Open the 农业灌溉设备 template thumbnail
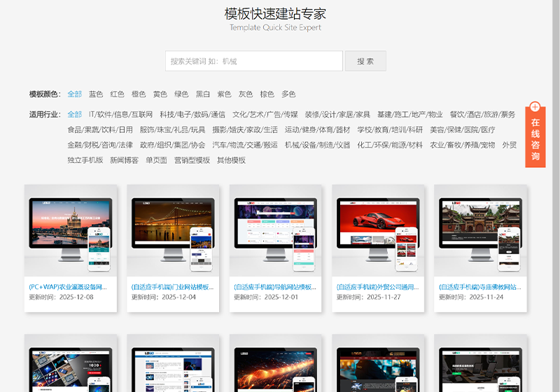Viewport: 560px width, 392px height. (x=70, y=231)
